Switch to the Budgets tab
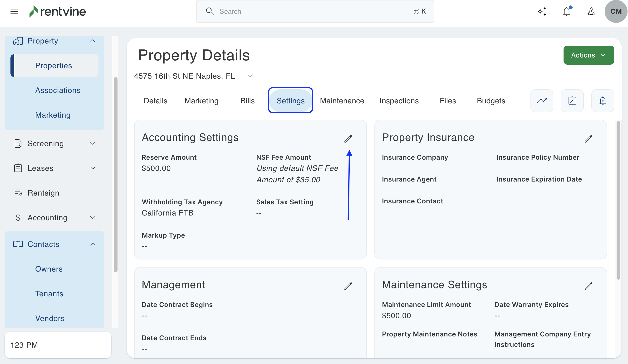628x364 pixels. point(491,101)
